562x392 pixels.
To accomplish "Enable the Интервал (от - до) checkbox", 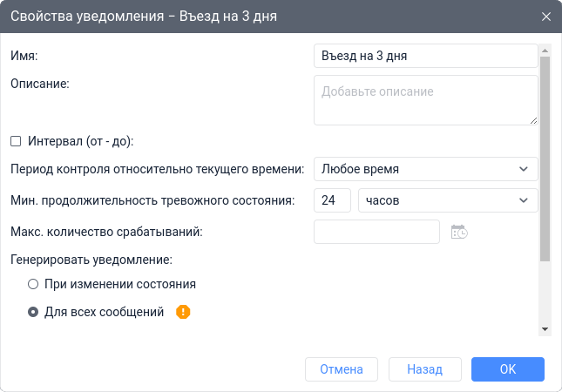I will (15, 140).
